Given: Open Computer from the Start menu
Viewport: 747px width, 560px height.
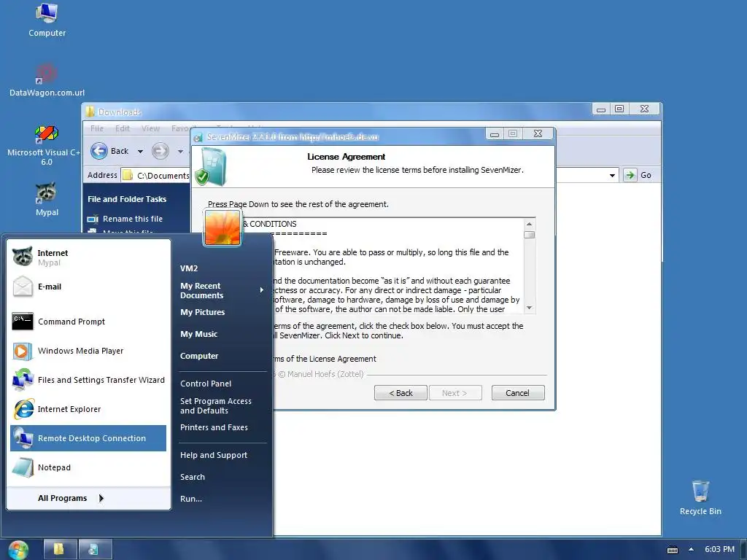Looking at the screenshot, I should click(x=199, y=356).
